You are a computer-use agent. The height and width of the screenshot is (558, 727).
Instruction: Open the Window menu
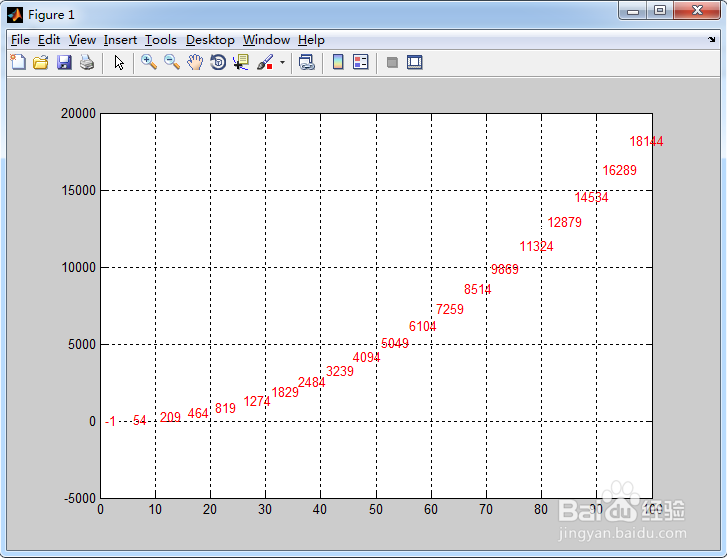(267, 40)
